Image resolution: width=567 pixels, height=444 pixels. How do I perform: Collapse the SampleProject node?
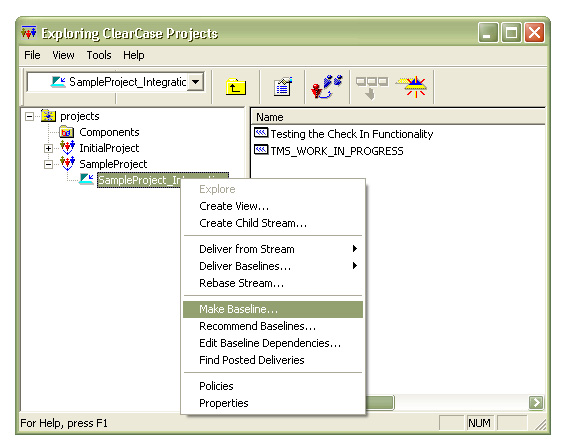48,164
